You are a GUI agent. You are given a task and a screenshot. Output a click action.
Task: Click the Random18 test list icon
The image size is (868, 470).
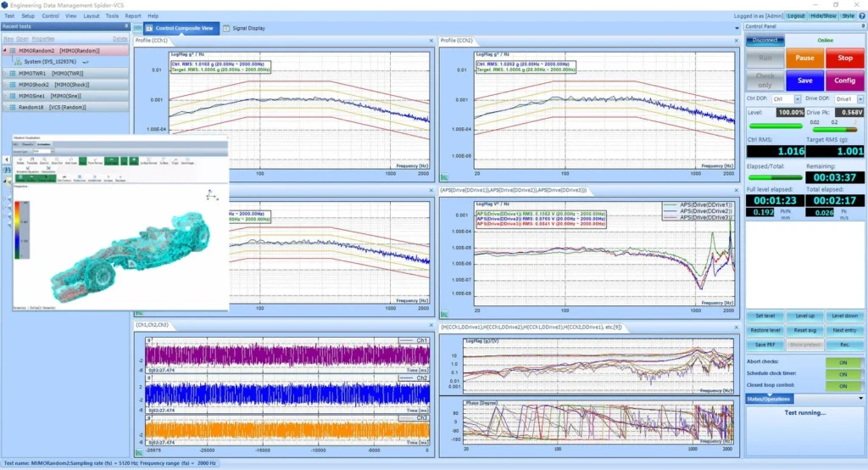(11, 107)
